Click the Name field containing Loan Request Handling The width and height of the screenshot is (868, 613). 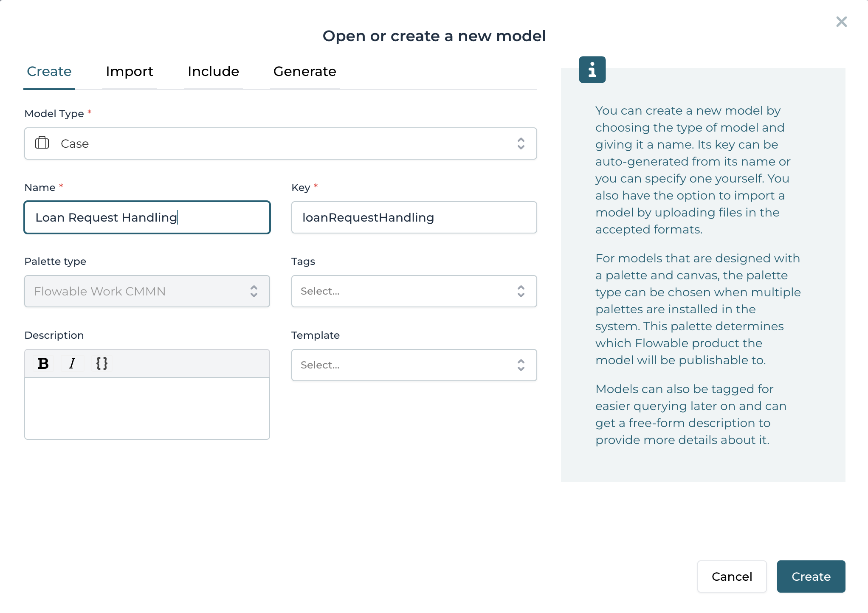(x=147, y=217)
